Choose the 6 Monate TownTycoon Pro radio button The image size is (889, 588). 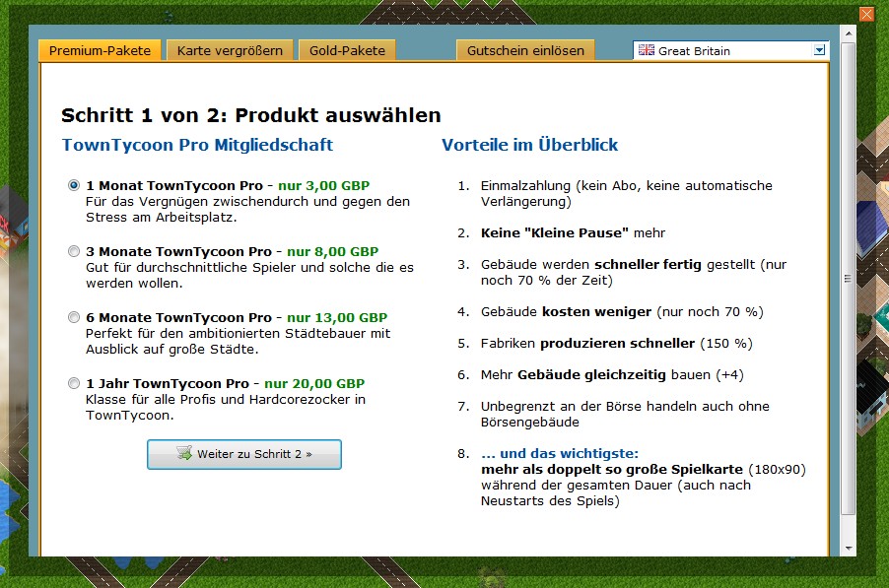pyautogui.click(x=74, y=317)
